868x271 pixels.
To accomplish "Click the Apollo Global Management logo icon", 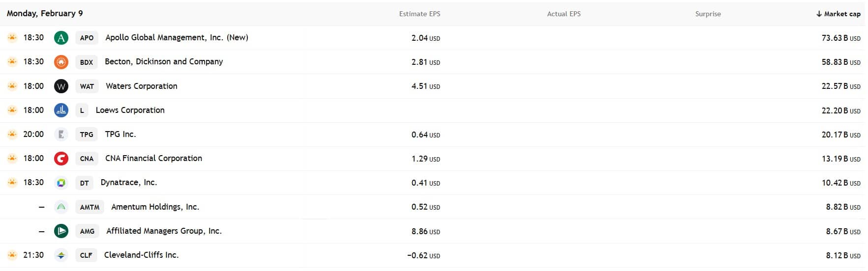I will [x=61, y=38].
